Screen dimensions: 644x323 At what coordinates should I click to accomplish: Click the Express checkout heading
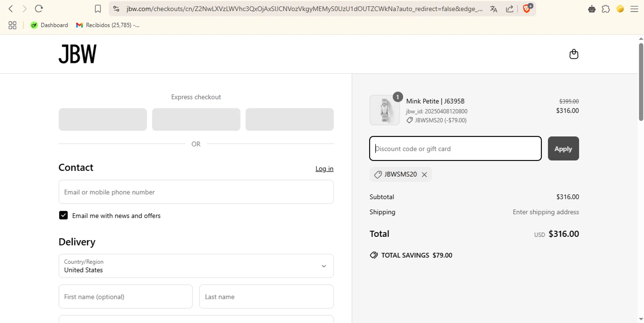[x=196, y=97]
